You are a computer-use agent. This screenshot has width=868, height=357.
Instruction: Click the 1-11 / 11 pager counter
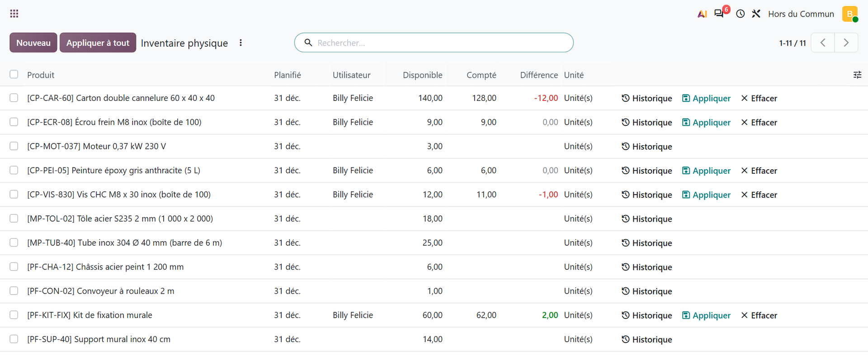click(x=793, y=43)
